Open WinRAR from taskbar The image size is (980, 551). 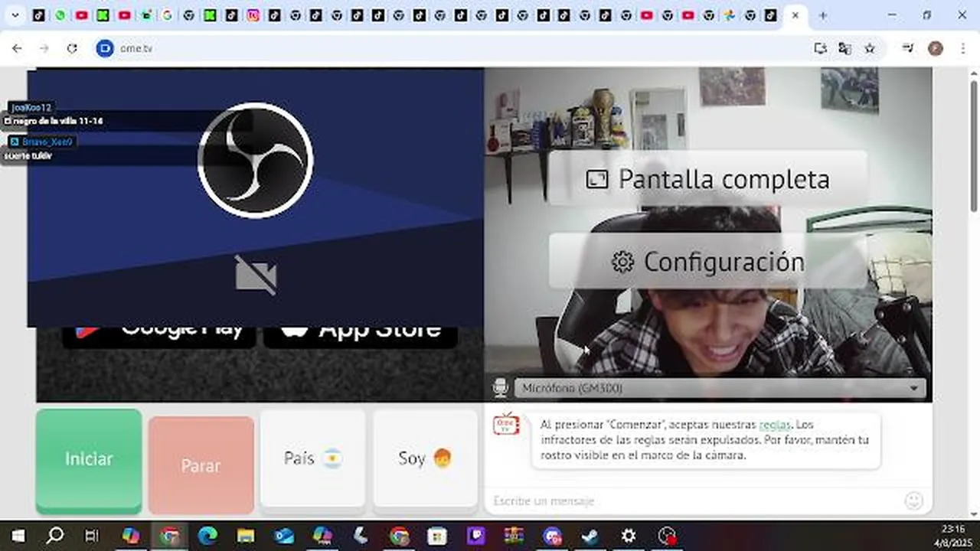514,536
